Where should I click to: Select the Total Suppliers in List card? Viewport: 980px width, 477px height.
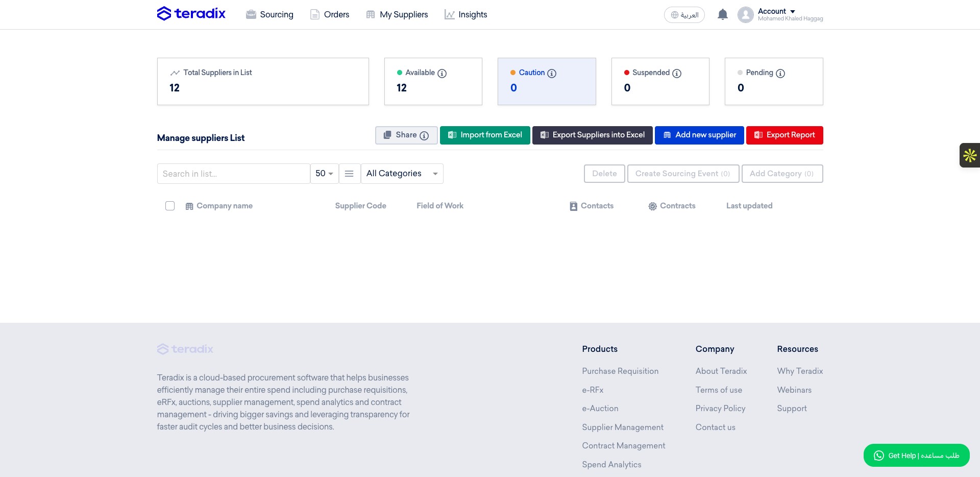(x=263, y=82)
